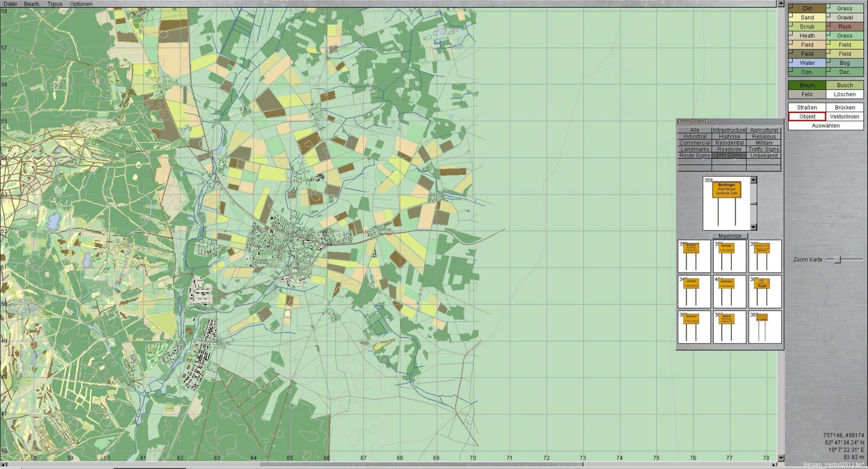Choose the Rock terrain swatch
The width and height of the screenshot is (868, 469).
pos(845,26)
